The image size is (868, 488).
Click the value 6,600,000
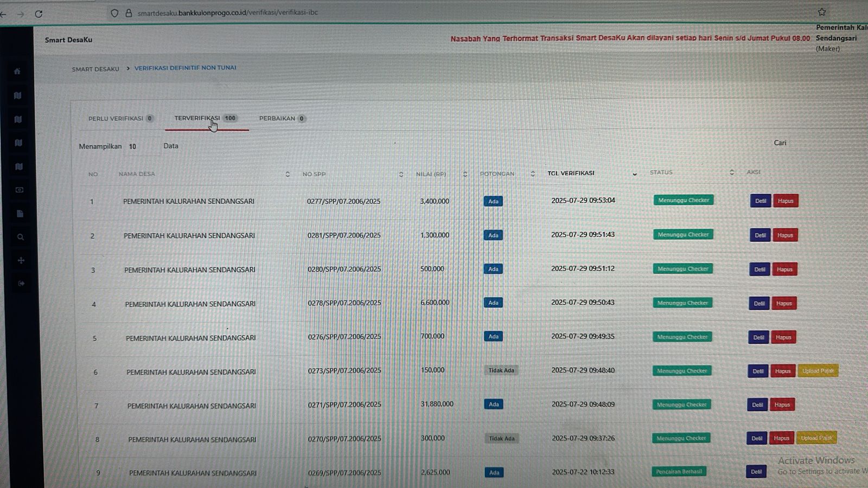pyautogui.click(x=435, y=303)
